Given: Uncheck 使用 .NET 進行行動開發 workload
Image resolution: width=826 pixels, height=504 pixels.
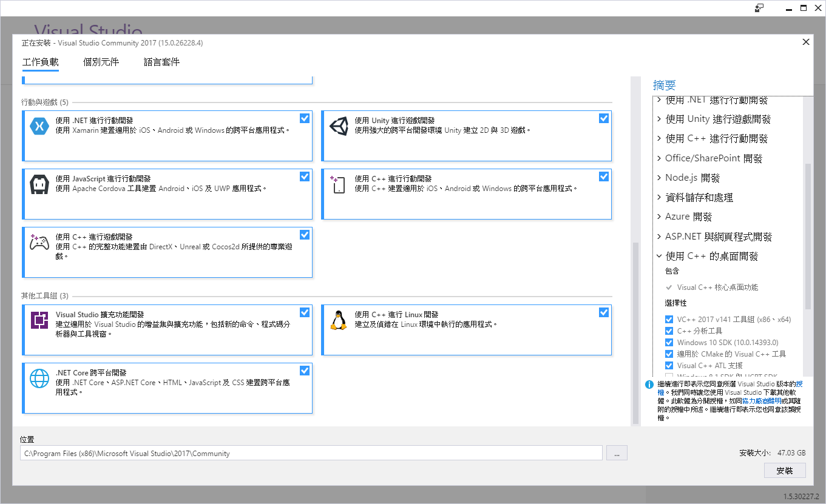Looking at the screenshot, I should point(305,118).
